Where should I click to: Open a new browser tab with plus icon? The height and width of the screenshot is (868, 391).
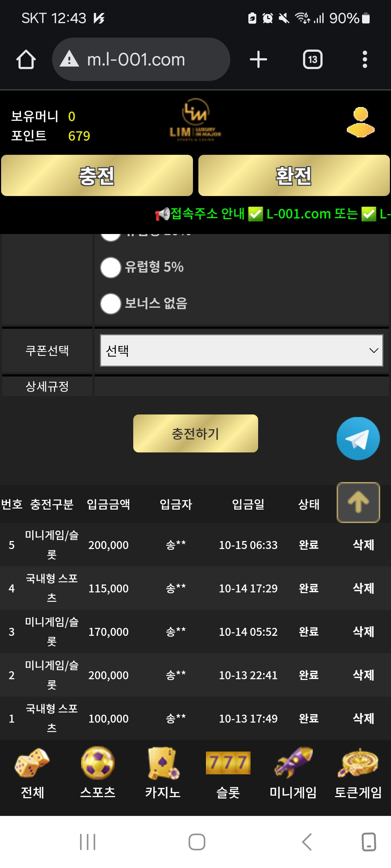tap(258, 59)
